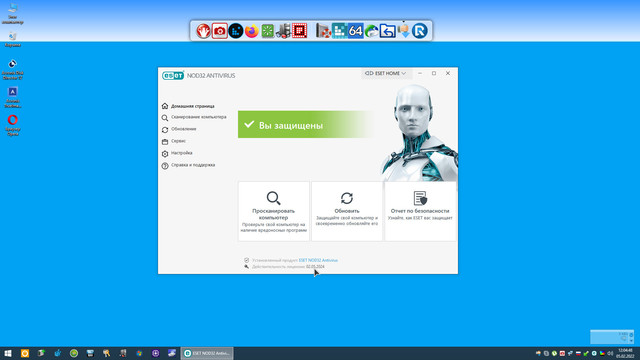Open the green arrow printer icon in dock
Image resolution: width=640 pixels, height=360 pixels.
(371, 31)
